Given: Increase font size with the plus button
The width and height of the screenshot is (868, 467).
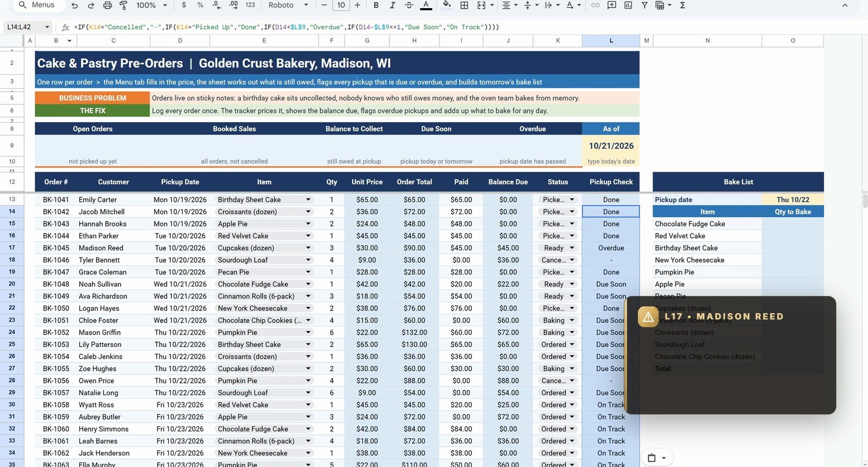Looking at the screenshot, I should pos(358,5).
